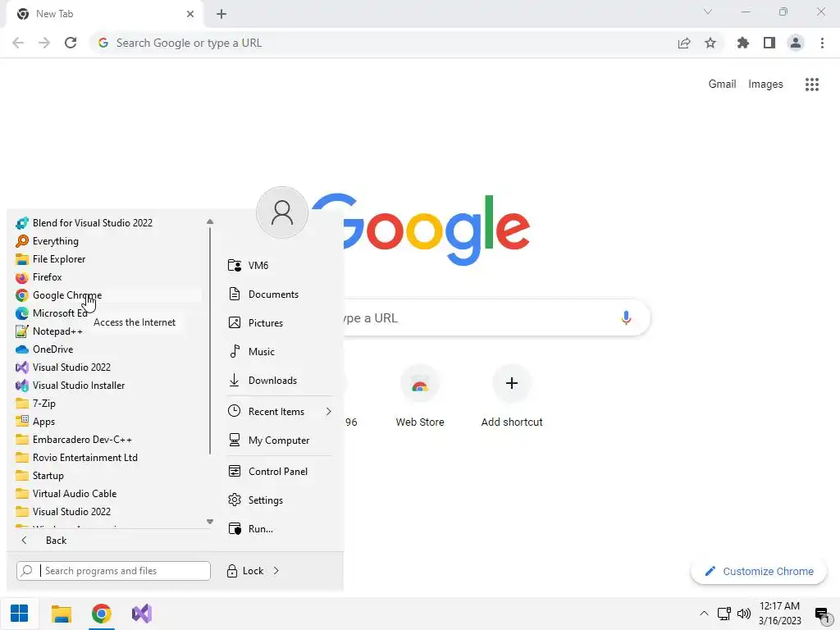Share this page icon in address bar
840x630 pixels.
point(684,43)
